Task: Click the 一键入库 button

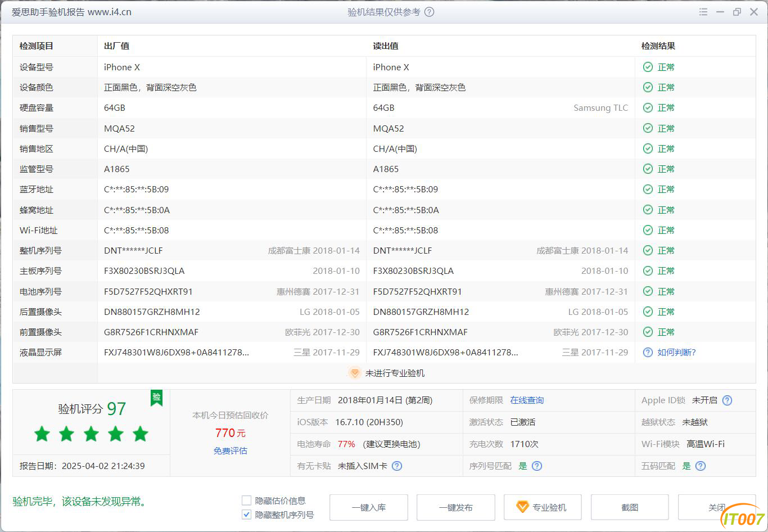Action: click(368, 507)
